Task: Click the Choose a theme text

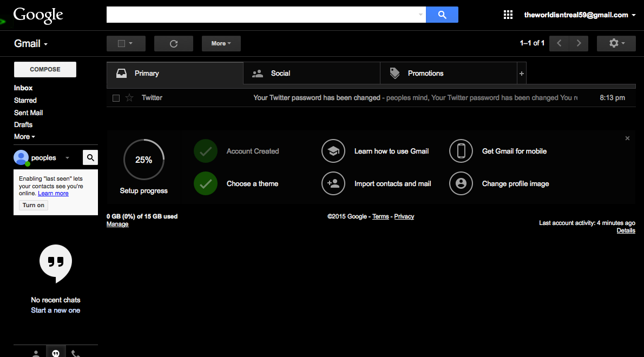Action: pyautogui.click(x=252, y=183)
